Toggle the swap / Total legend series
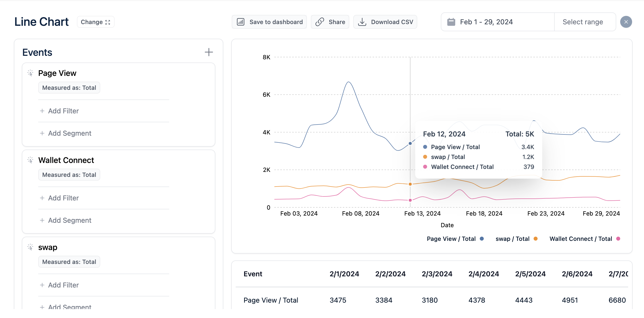Screen dimensions: 644x318 click(516, 239)
